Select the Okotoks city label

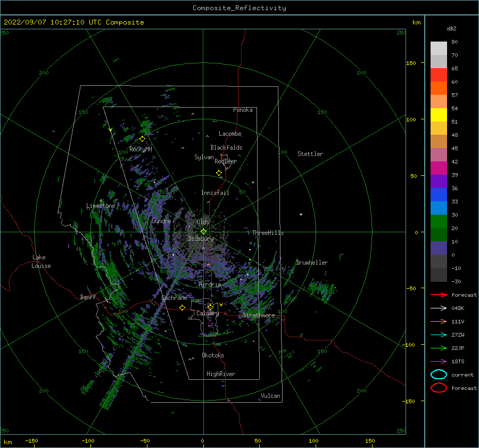click(x=213, y=355)
